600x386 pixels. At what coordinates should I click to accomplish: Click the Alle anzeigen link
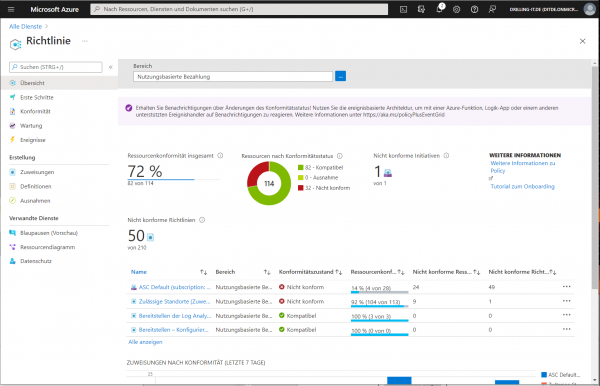tap(145, 342)
